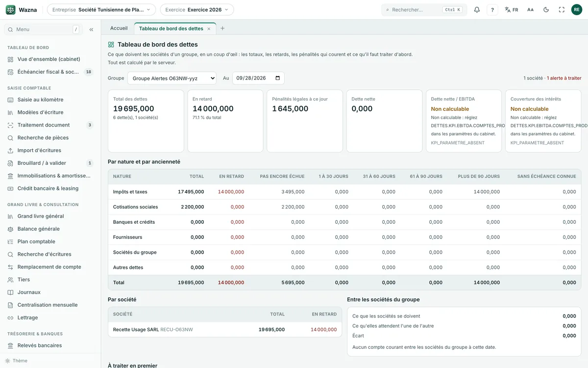
Task: Click the Sociétés du groupe row label
Action: [135, 253]
